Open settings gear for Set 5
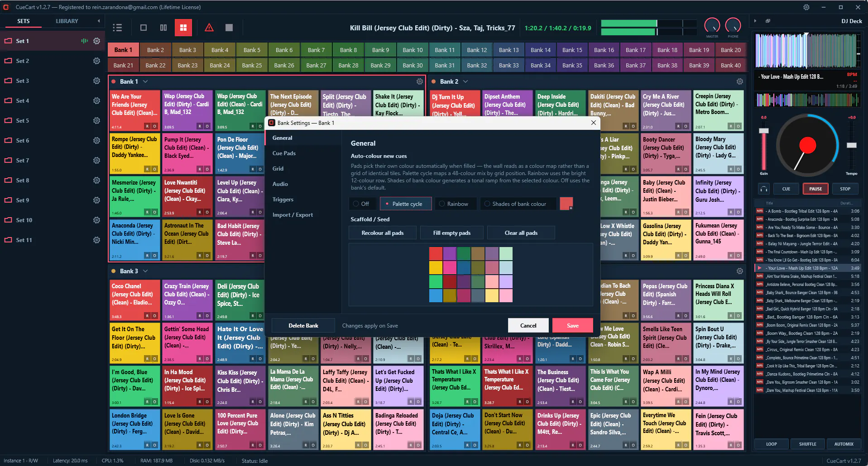 click(x=96, y=120)
